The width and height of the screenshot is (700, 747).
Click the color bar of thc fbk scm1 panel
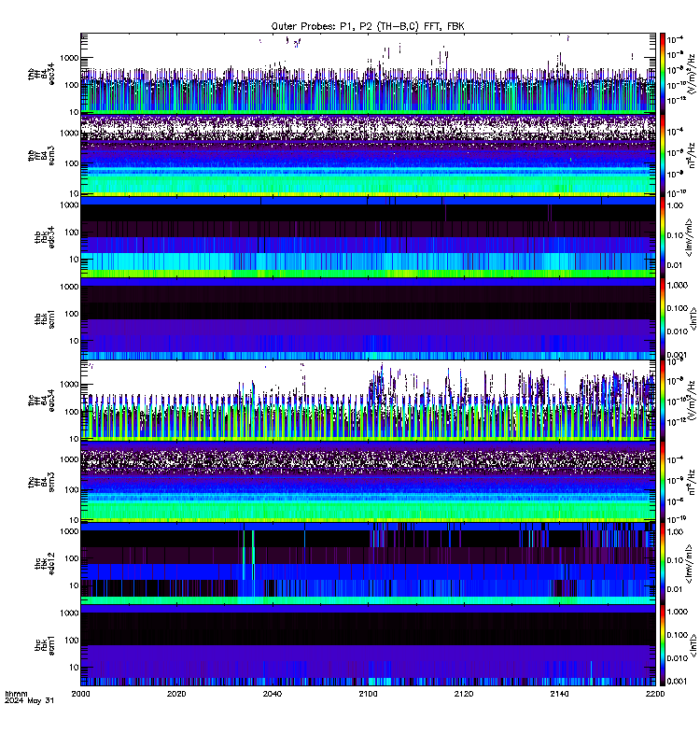point(663,645)
